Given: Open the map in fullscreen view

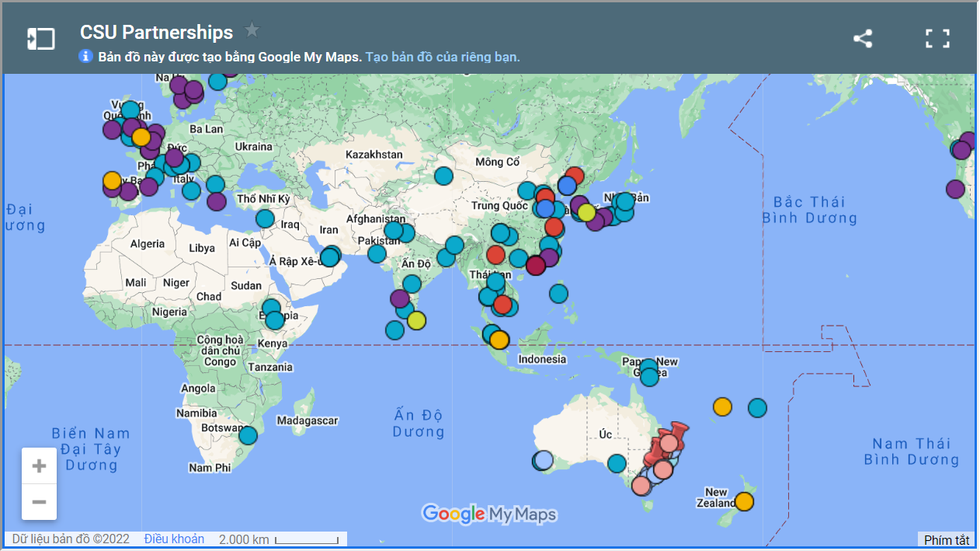Looking at the screenshot, I should point(937,39).
